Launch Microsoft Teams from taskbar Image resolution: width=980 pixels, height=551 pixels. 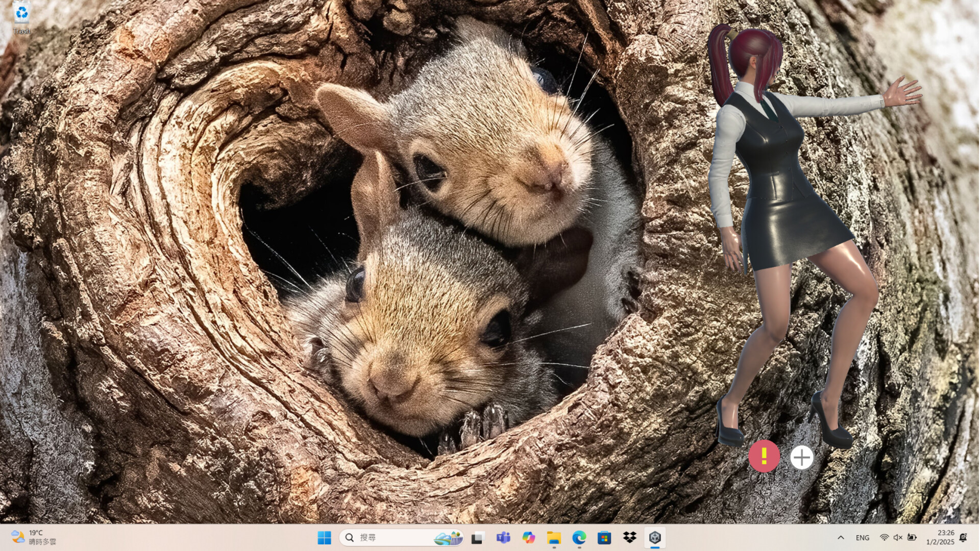(503, 537)
